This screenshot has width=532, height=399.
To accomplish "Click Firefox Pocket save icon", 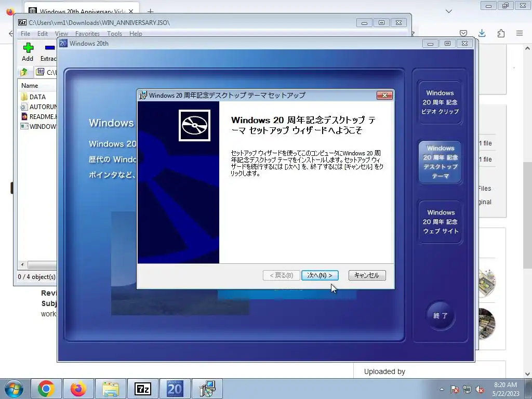I will tap(463, 33).
